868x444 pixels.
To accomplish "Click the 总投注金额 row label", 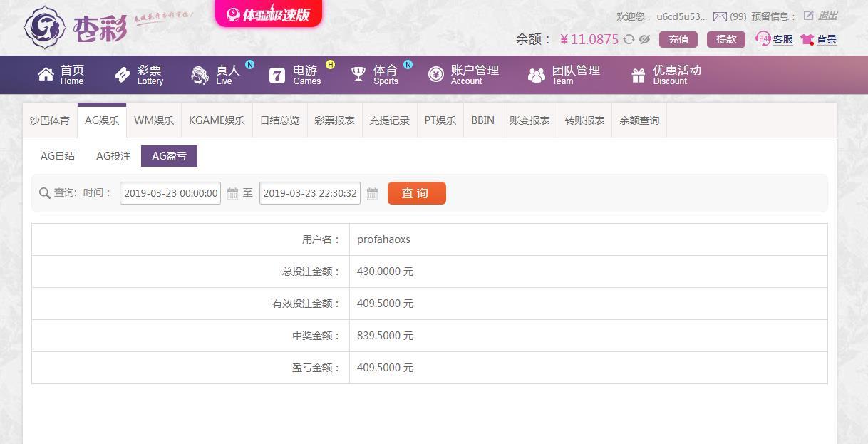I will tap(311, 272).
